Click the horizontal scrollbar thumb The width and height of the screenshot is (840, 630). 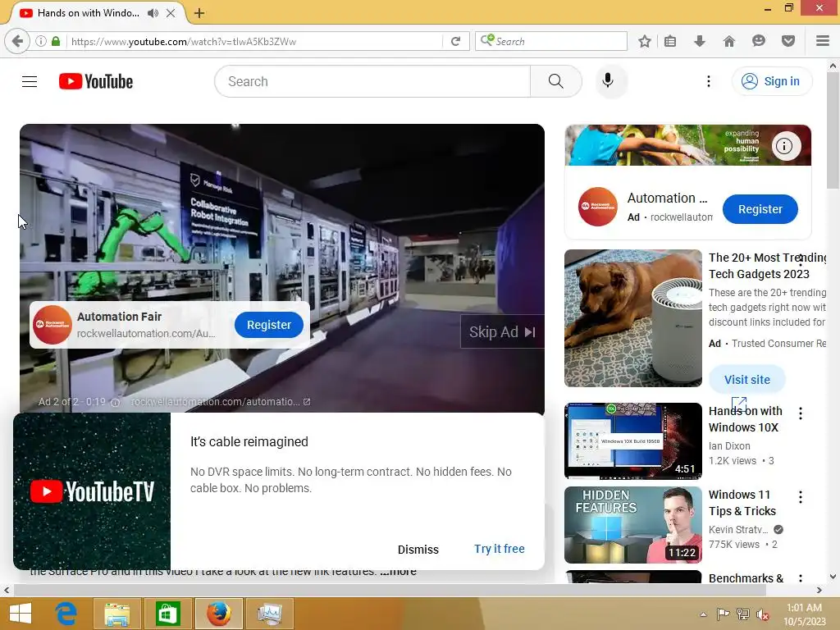pos(390,591)
